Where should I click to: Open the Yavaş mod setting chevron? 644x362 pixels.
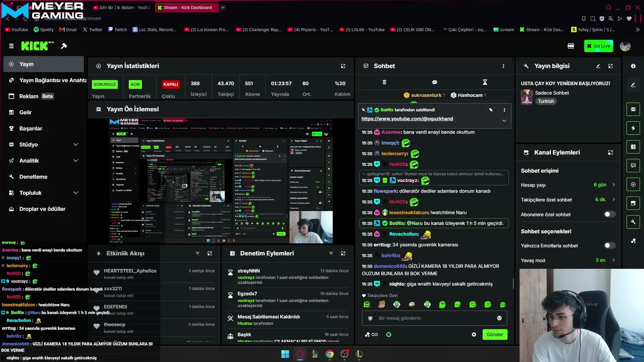click(x=613, y=260)
